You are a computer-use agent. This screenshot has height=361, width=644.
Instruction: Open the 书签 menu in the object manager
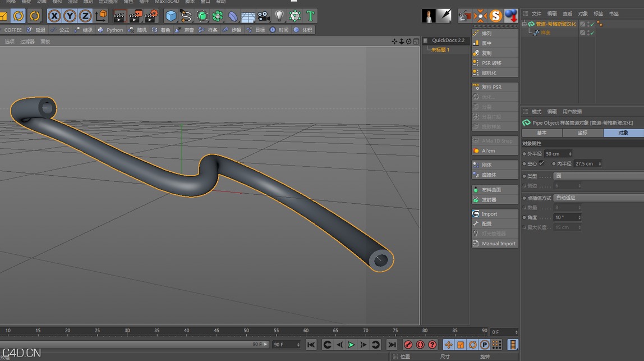tap(614, 13)
